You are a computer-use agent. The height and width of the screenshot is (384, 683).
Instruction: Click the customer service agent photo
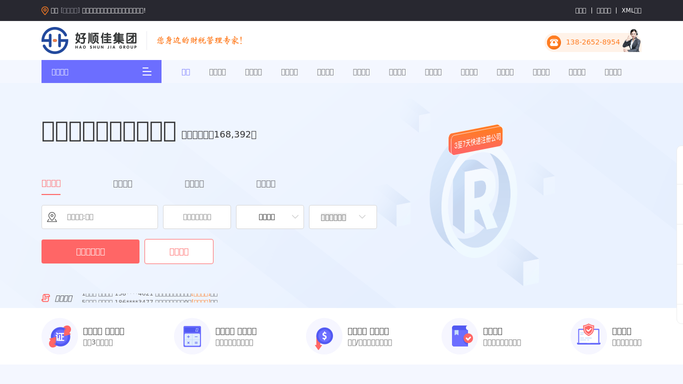pos(632,40)
